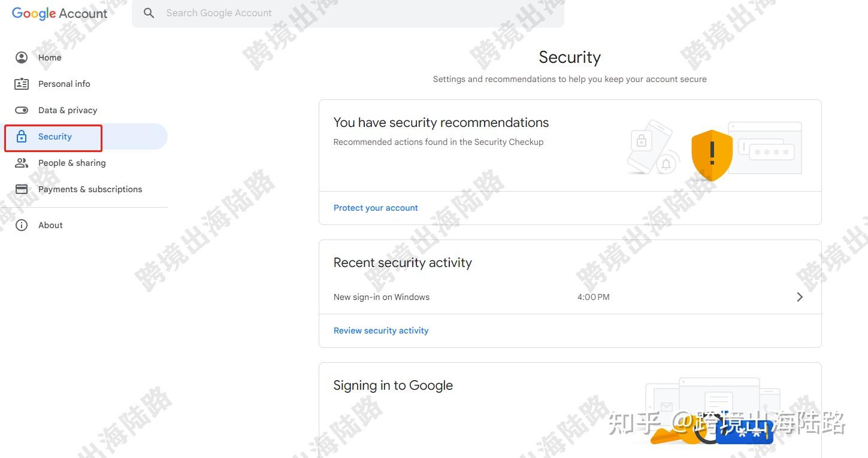Click the Review security activity link
This screenshot has height=458, width=868.
381,330
